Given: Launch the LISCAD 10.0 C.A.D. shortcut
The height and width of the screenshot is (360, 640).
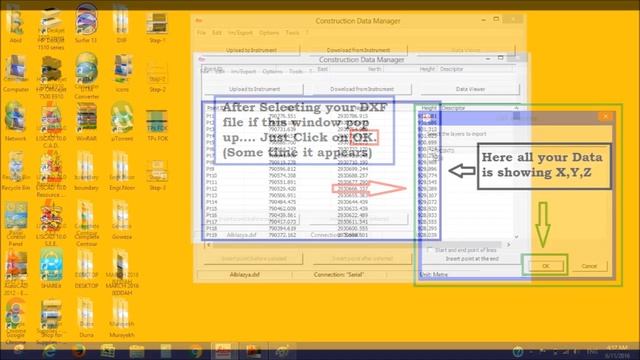Looking at the screenshot, I should [x=51, y=125].
